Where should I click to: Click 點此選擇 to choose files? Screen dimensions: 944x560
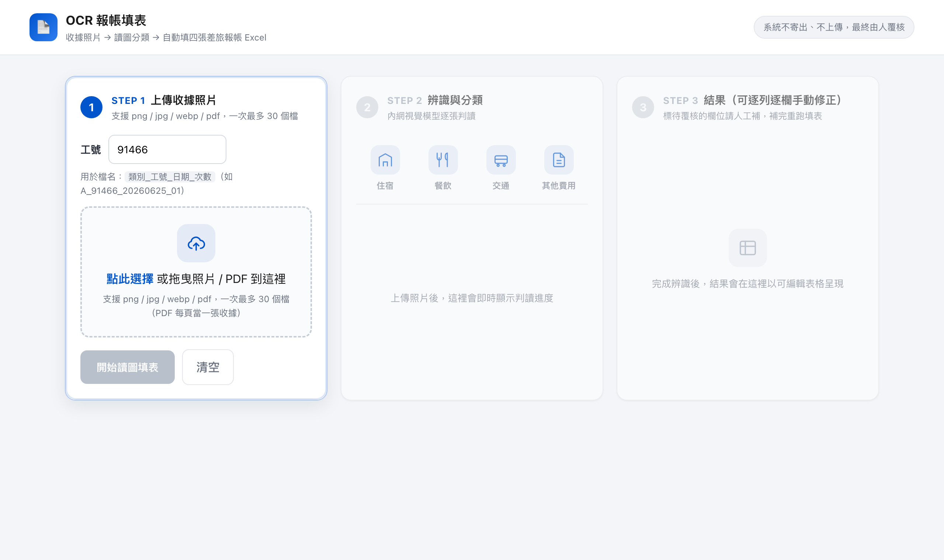130,279
